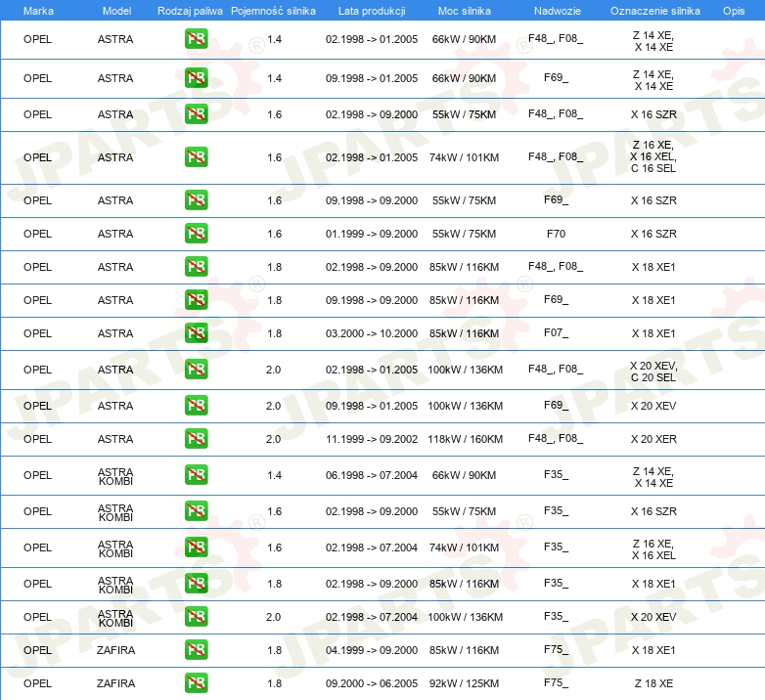Select 74kW / 101KM in the C 16 SEL row
This screenshot has width=765, height=700.
[464, 157]
